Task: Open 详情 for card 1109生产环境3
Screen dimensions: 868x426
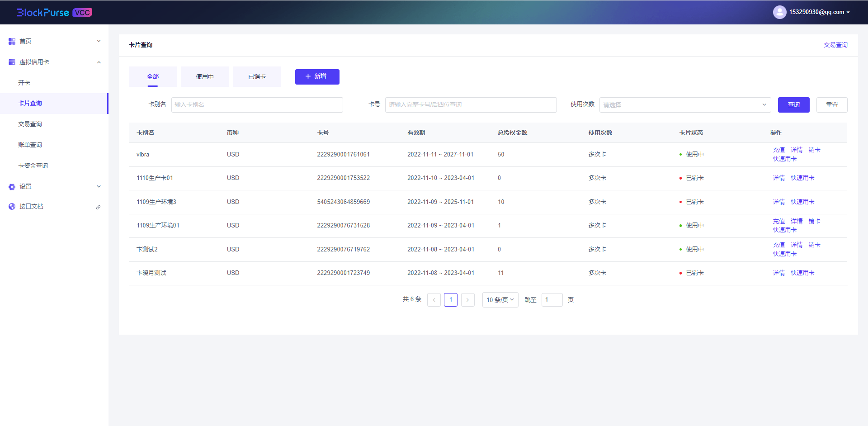Action: point(779,202)
